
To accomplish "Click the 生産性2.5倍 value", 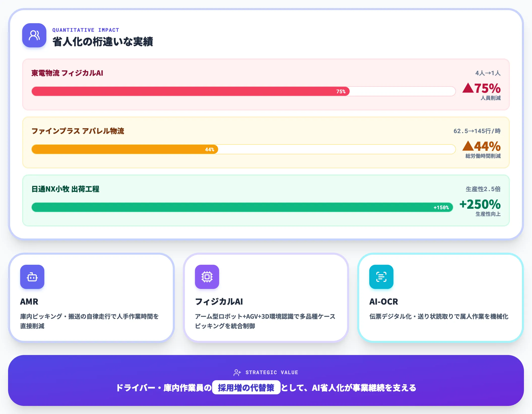I will pos(483,189).
